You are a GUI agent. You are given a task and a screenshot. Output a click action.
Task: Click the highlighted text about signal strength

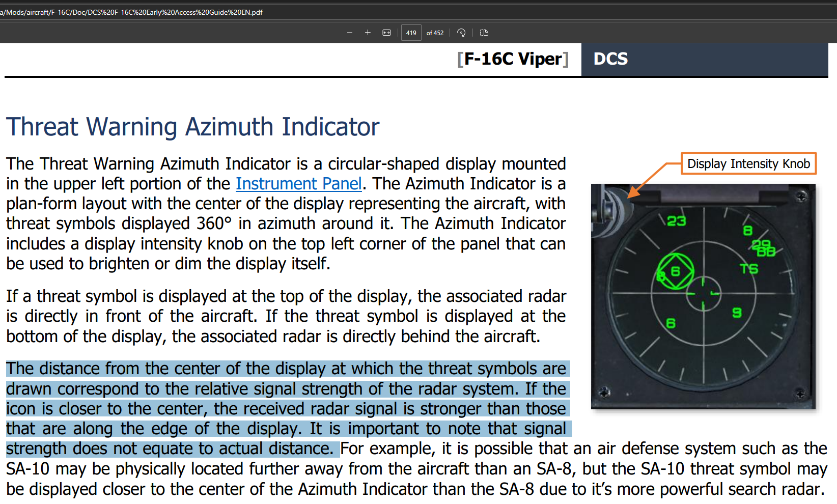pos(288,409)
